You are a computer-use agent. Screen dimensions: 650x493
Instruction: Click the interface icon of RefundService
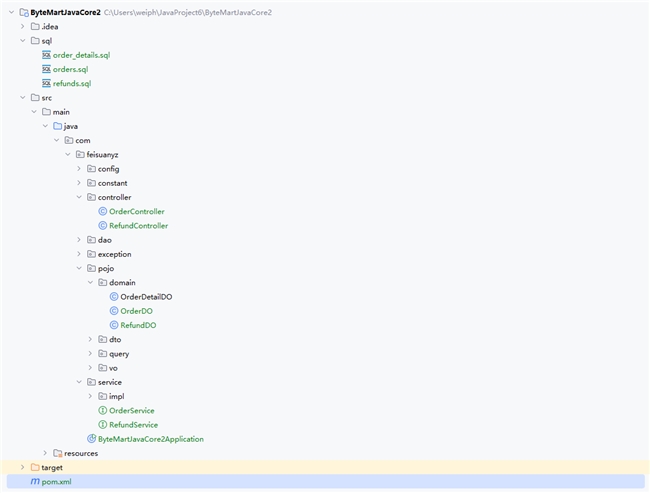click(x=103, y=425)
